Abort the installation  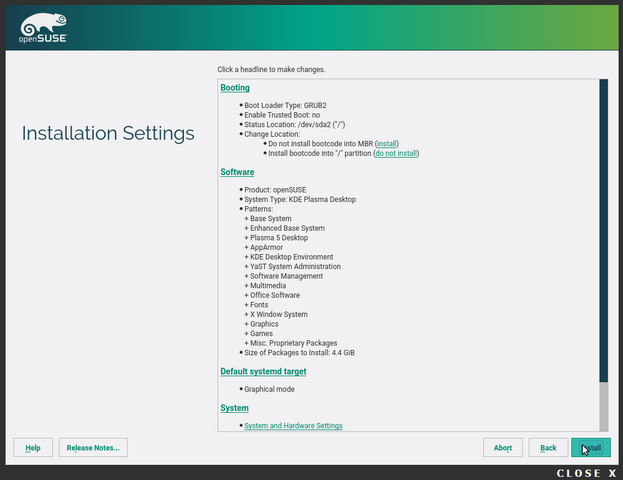[x=503, y=448]
